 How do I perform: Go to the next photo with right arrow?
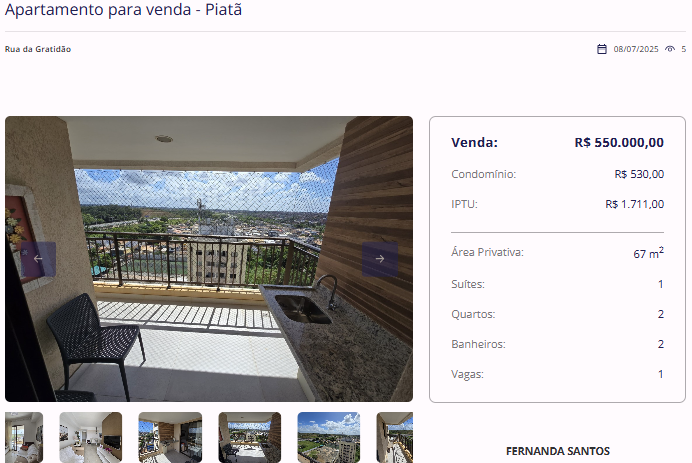coord(380,259)
